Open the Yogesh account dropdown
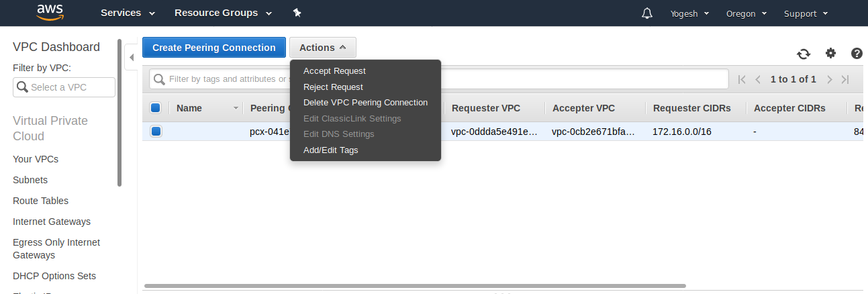The image size is (868, 294). pyautogui.click(x=689, y=13)
